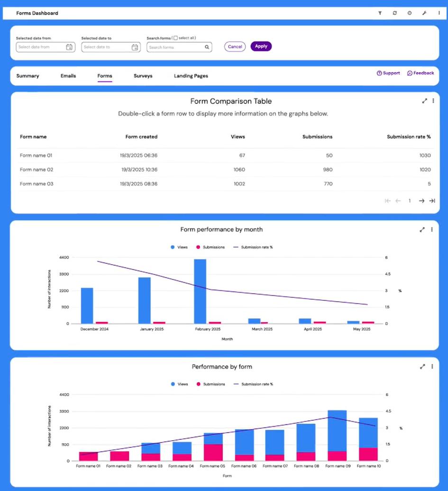The height and width of the screenshot is (491, 448).
Task: Expand the Form Comparison Table to fullscreen
Action: pyautogui.click(x=425, y=101)
